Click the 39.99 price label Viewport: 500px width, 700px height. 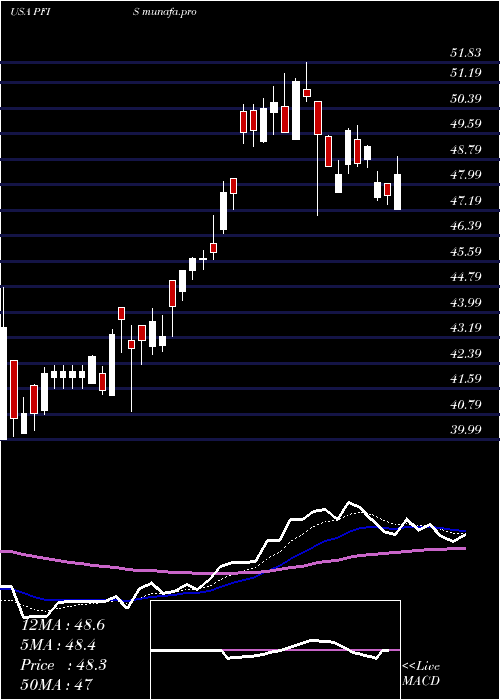[x=465, y=430]
